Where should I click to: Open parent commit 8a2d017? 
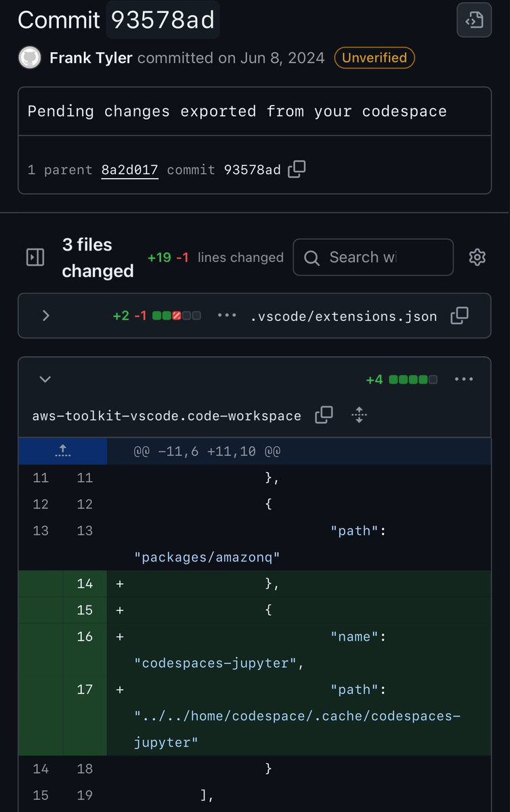[129, 170]
